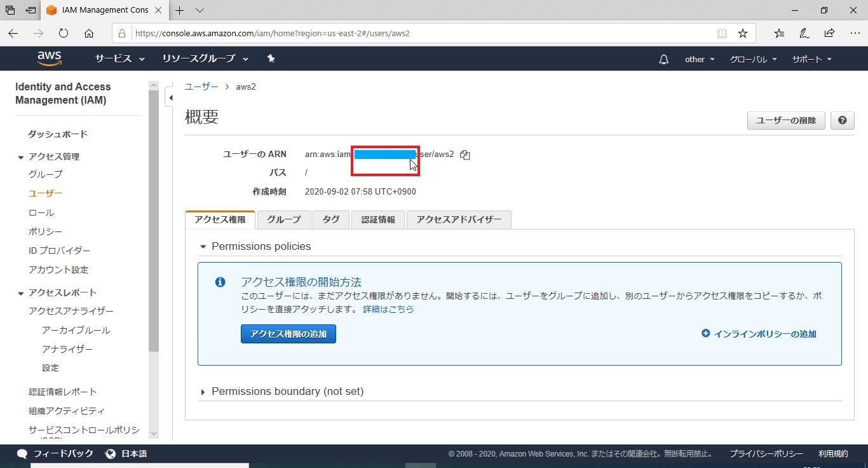Viewport: 868px width, 468px height.
Task: Copy the user ARN with copy icon
Action: (x=465, y=155)
